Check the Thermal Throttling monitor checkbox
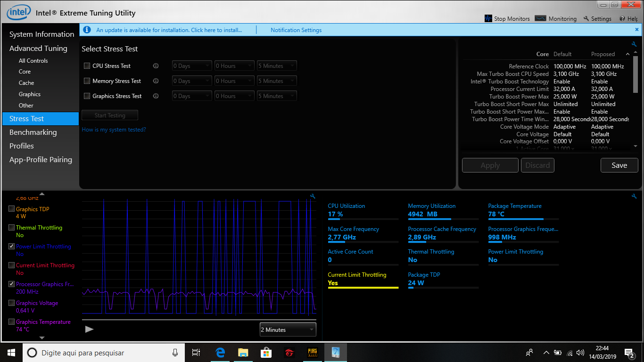Image resolution: width=644 pixels, height=362 pixels. [x=11, y=227]
